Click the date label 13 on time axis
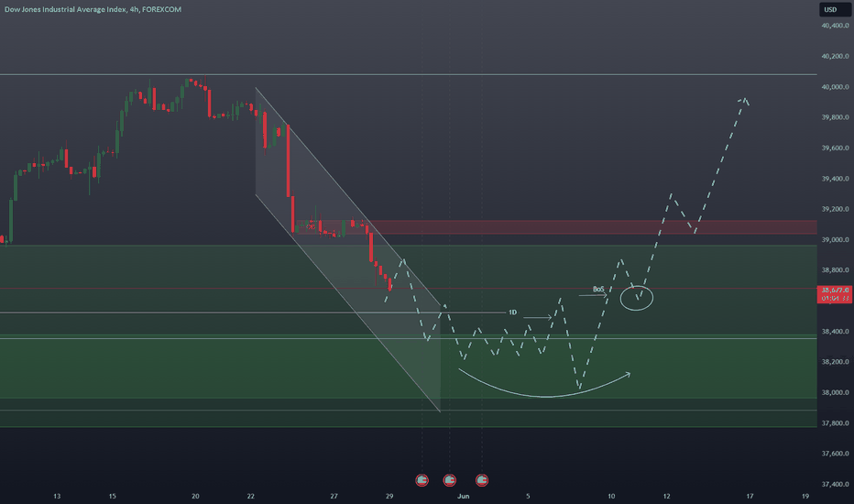Image resolution: width=854 pixels, height=504 pixels. pyautogui.click(x=57, y=497)
